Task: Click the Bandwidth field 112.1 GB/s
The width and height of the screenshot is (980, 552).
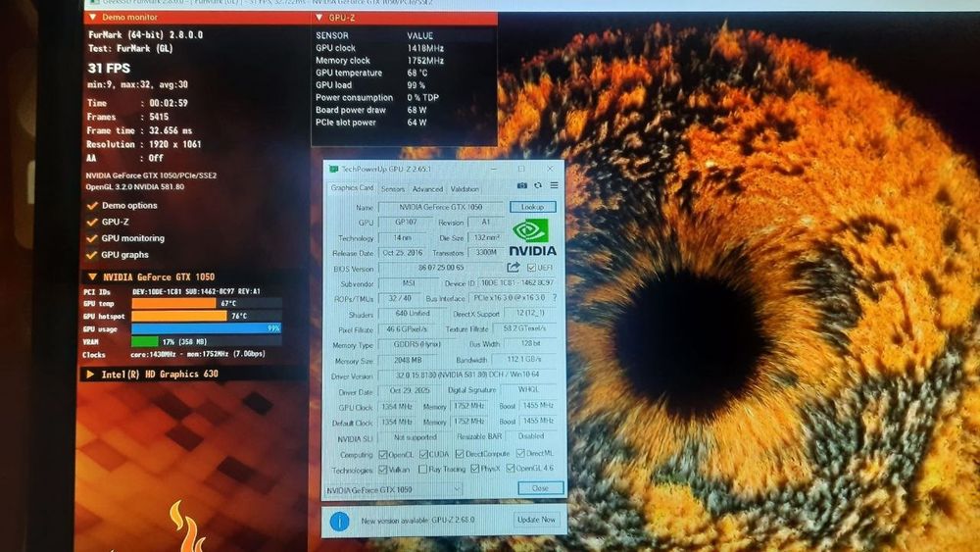Action: click(523, 360)
